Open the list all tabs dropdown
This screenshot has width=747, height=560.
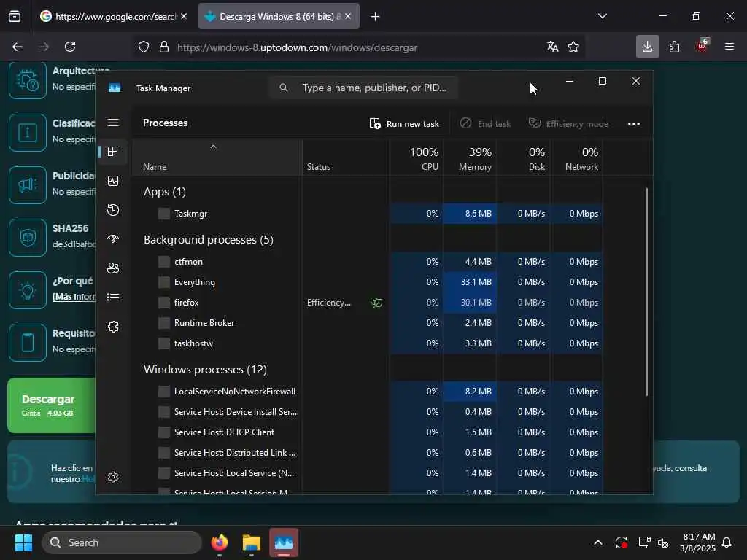(x=602, y=16)
